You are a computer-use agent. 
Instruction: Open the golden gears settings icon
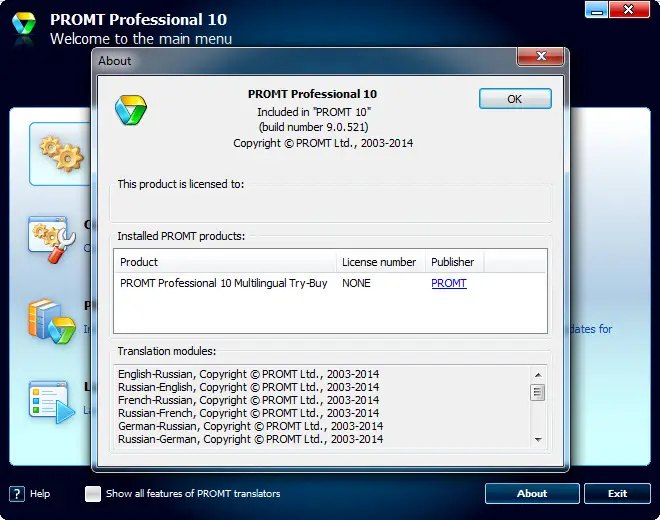62,154
